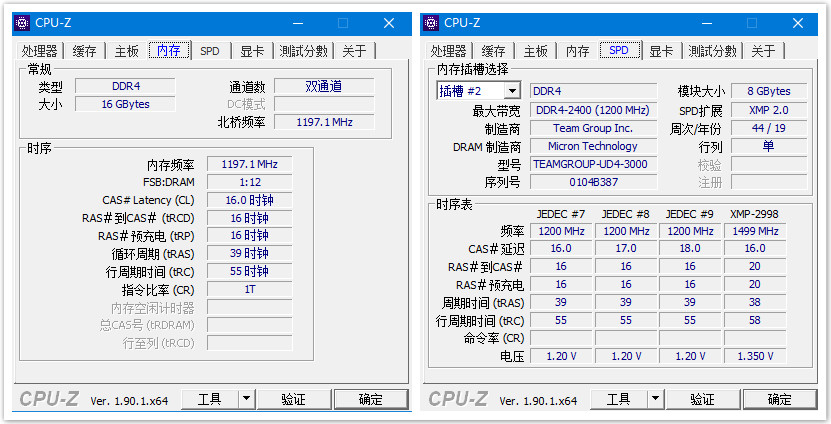This screenshot has width=831, height=424.
Task: Click the 指令比率 1T value
Action: point(249,289)
